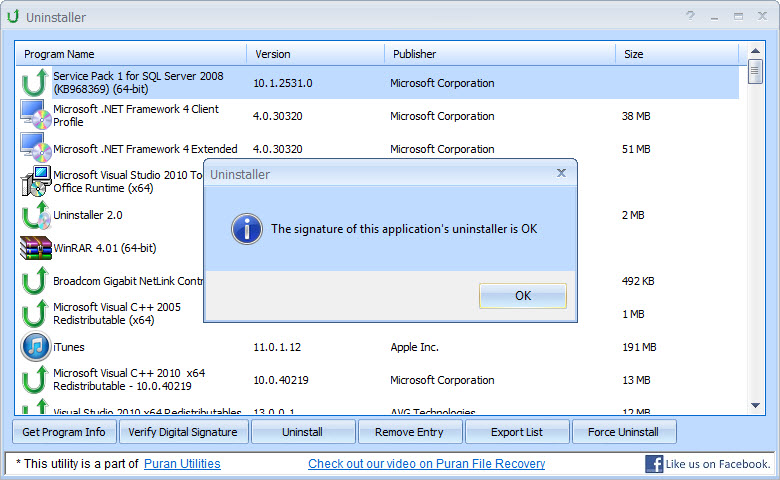Click the Remove Entry button
This screenshot has height=480, width=780.
pos(409,432)
